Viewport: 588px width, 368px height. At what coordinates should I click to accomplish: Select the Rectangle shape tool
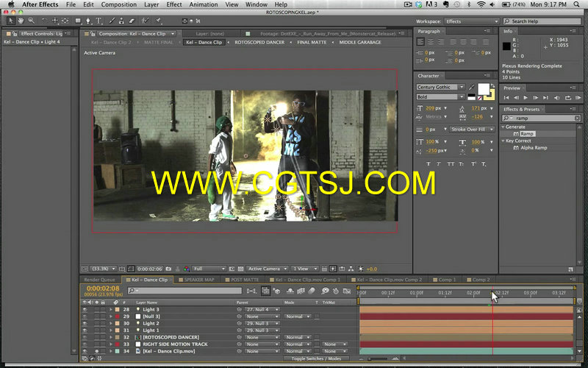pyautogui.click(x=78, y=21)
